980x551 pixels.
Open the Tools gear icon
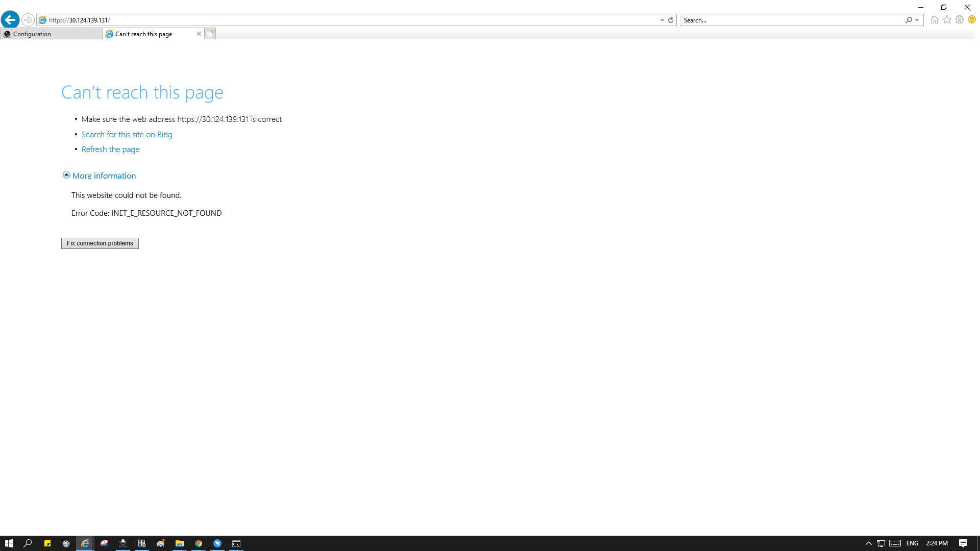[x=960, y=20]
